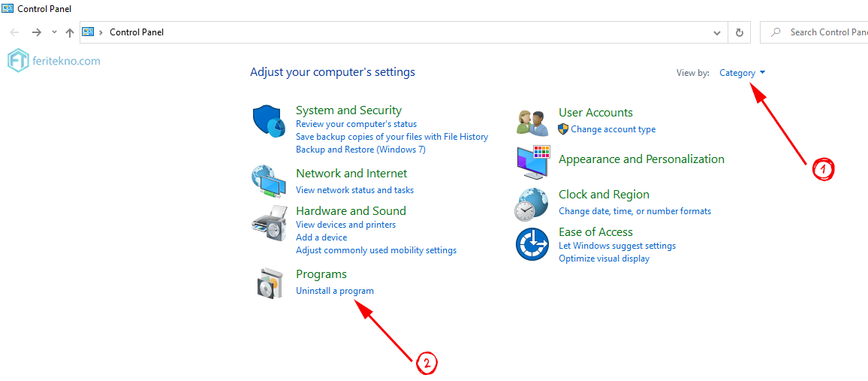Image resolution: width=868 pixels, height=381 pixels.
Task: Open the recent locations chevron
Action: 54,32
